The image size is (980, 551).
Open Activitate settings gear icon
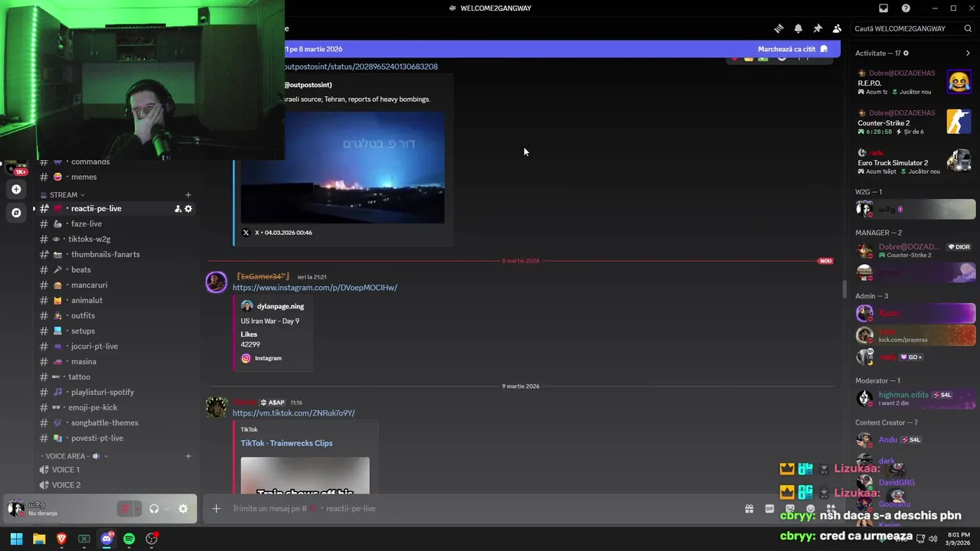coord(906,53)
